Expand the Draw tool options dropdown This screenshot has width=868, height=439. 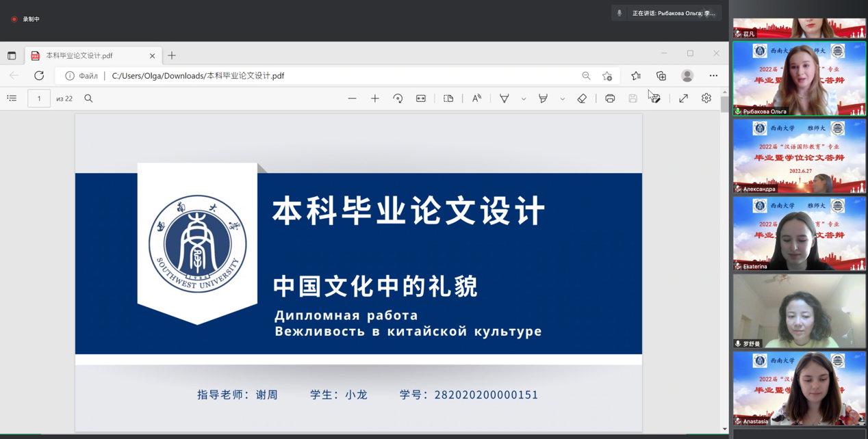524,99
